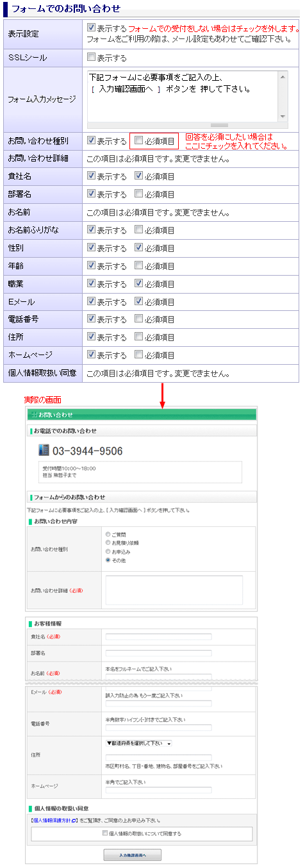The width and height of the screenshot is (305, 868).
Task: Toggle 表示する for 住所
Action: pos(91,337)
